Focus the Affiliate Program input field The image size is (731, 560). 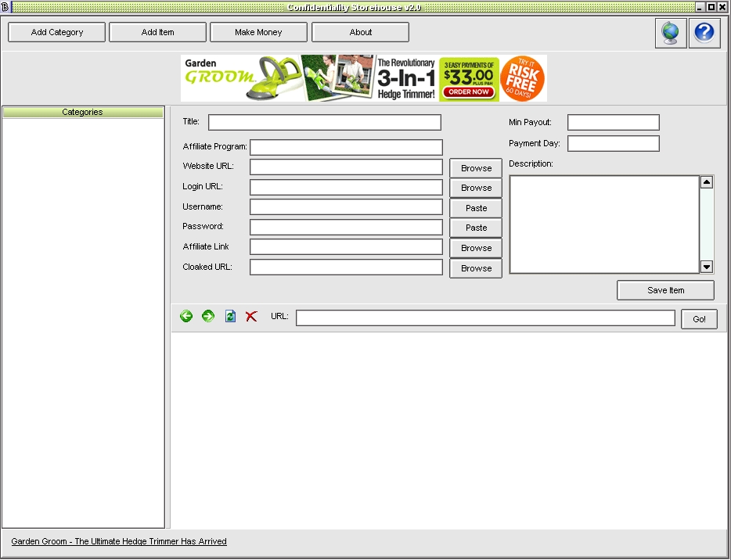pyautogui.click(x=346, y=147)
